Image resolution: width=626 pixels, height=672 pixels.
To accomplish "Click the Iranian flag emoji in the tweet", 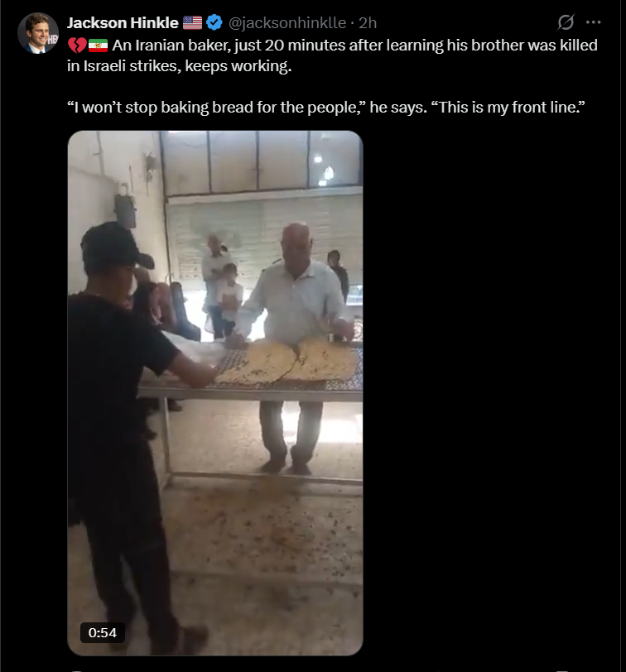I will [99, 45].
